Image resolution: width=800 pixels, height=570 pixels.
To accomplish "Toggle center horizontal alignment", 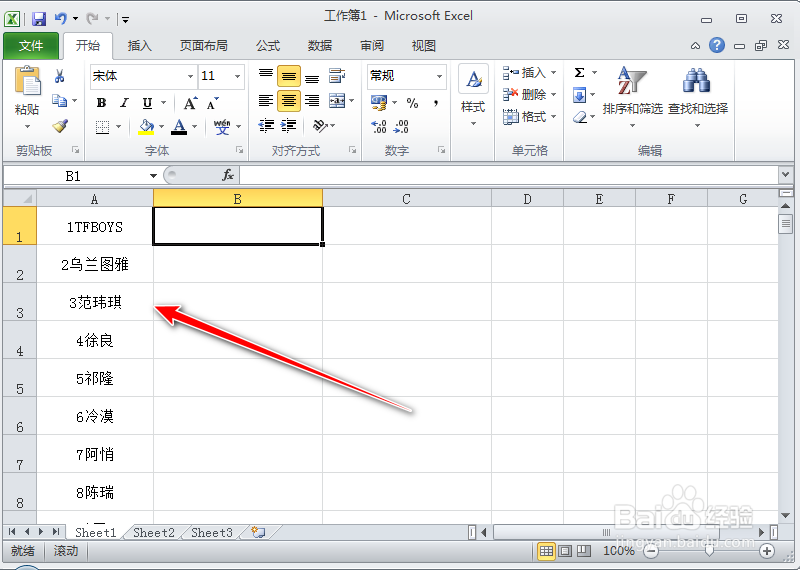I will [289, 101].
